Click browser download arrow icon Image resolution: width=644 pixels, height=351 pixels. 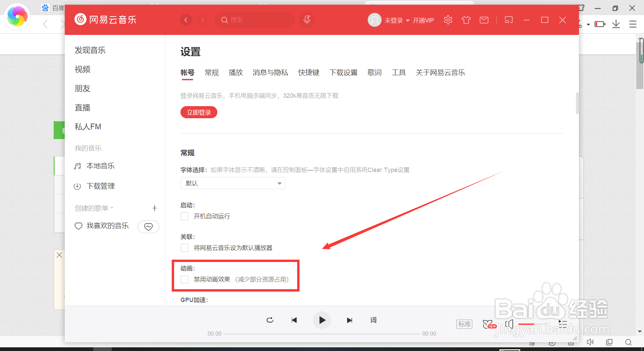point(616,24)
